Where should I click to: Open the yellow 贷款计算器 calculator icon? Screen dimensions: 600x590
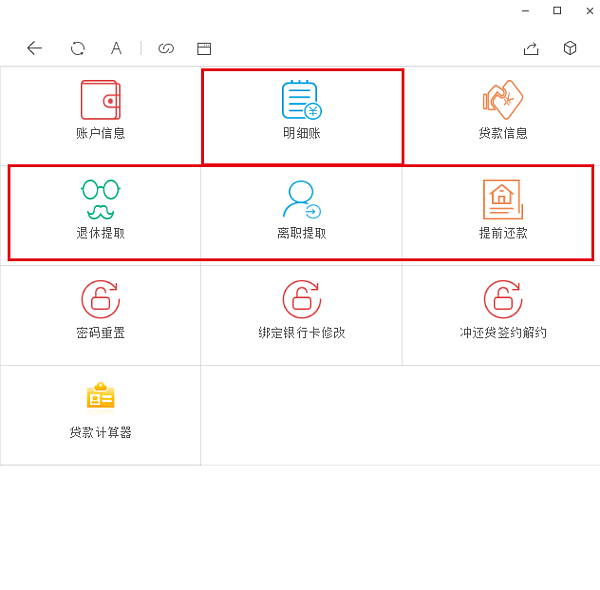pyautogui.click(x=100, y=397)
